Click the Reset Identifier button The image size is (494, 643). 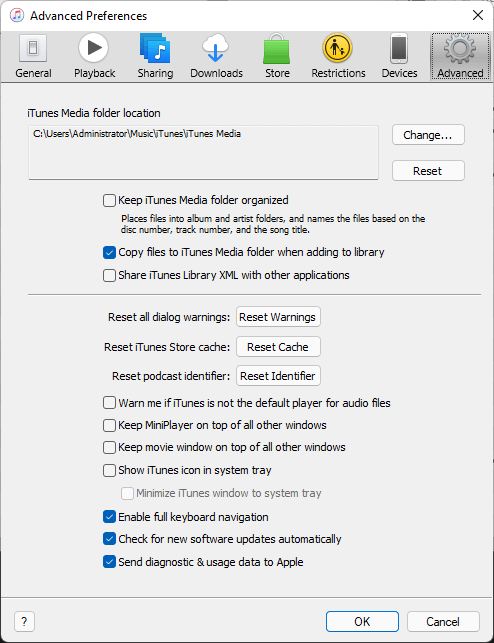click(278, 376)
